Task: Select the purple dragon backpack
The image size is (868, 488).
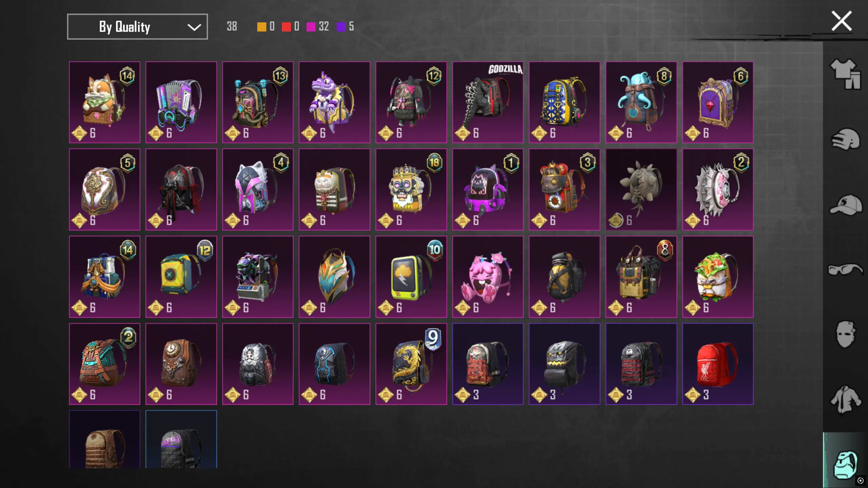Action: click(x=334, y=102)
